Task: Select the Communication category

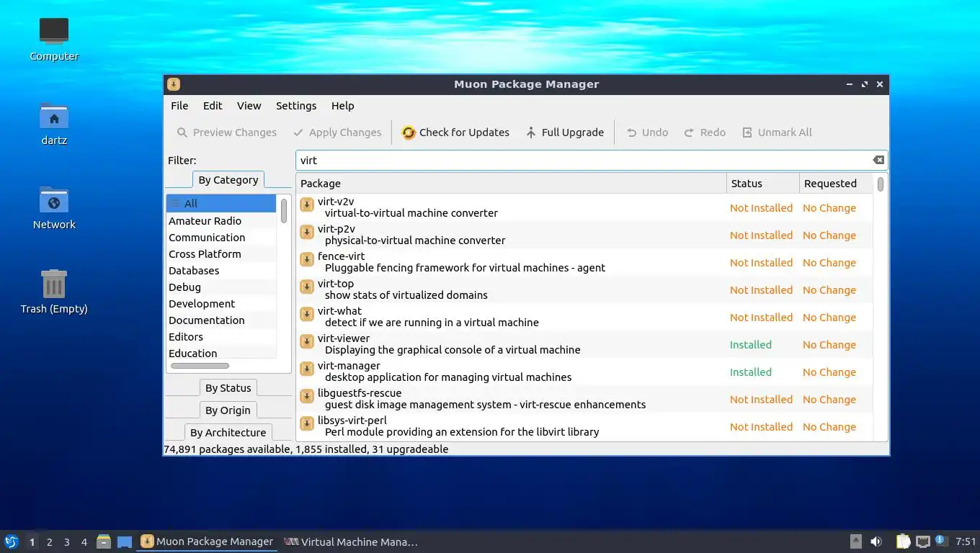Action: (x=221, y=238)
